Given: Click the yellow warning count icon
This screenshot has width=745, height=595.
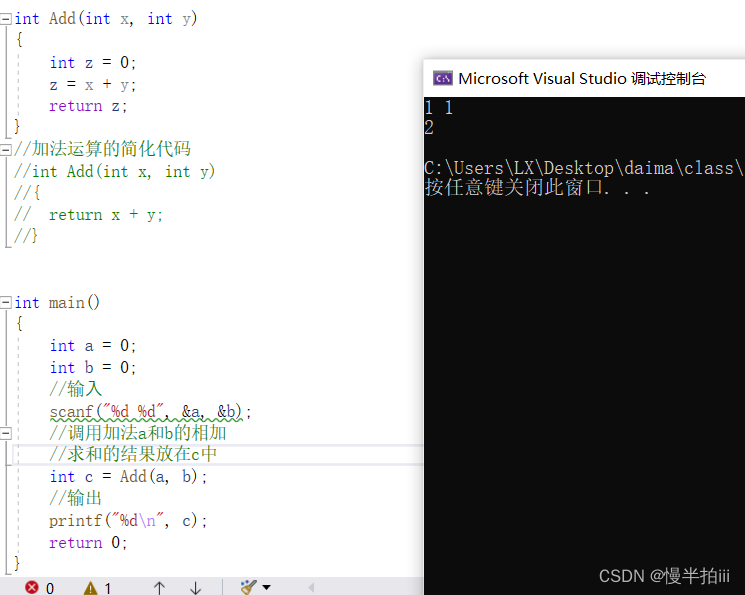Looking at the screenshot, I should [x=90, y=588].
